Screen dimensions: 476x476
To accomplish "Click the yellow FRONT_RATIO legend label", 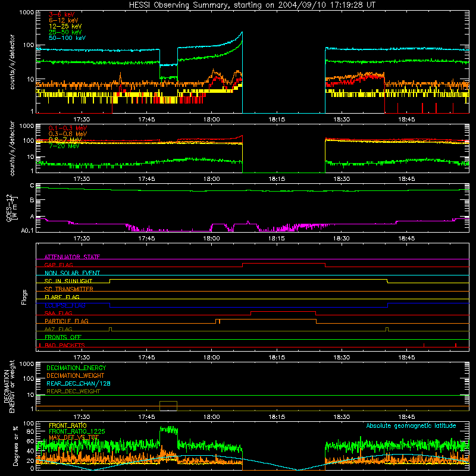I will 68,425.
